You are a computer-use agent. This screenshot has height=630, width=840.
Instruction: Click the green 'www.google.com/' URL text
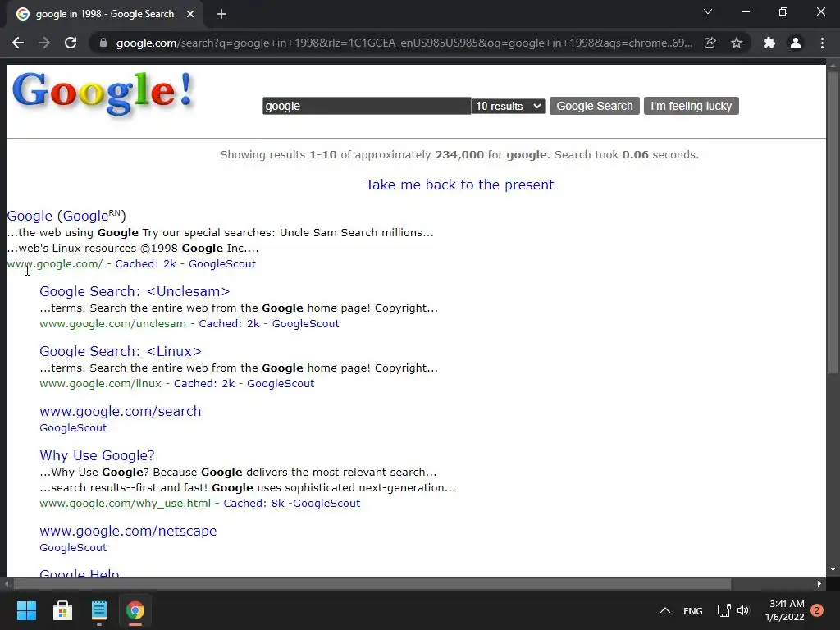pos(55,263)
